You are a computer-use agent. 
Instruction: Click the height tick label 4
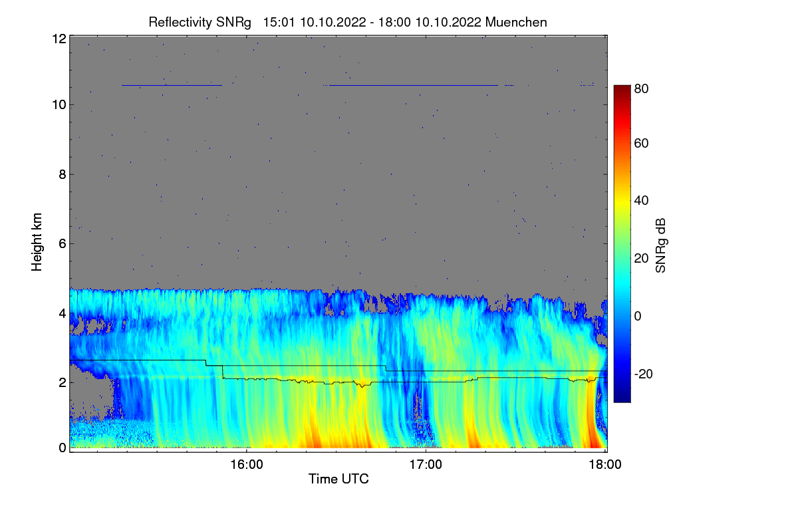[x=62, y=313]
